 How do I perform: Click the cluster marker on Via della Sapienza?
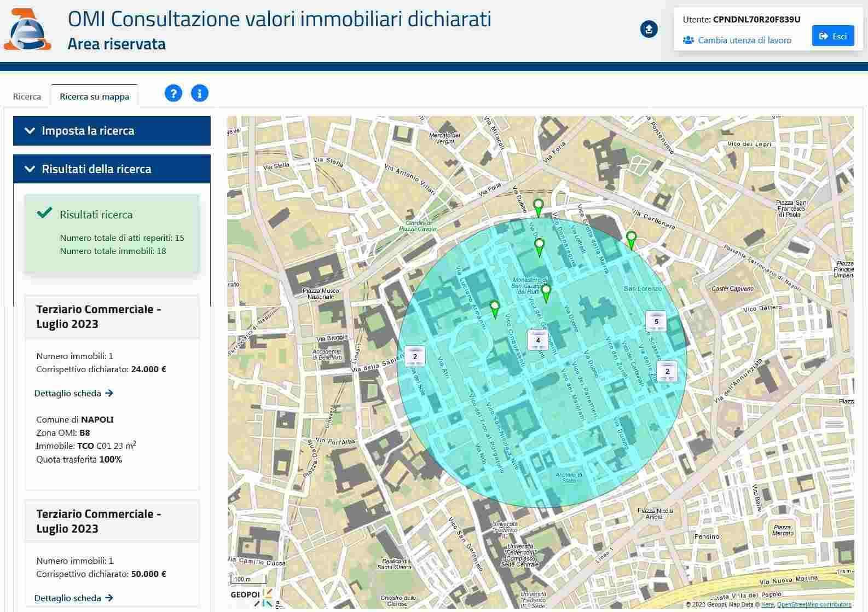tap(415, 356)
